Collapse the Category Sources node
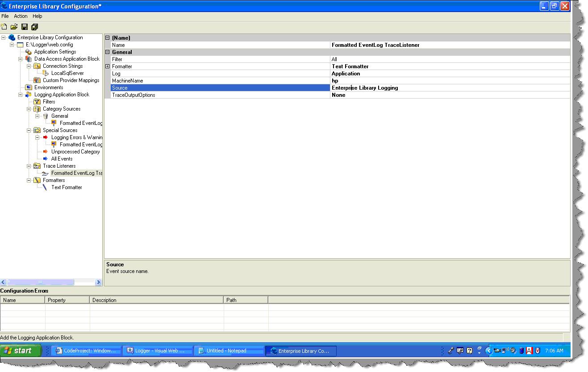Viewport: 588px width, 372px height. (29, 109)
